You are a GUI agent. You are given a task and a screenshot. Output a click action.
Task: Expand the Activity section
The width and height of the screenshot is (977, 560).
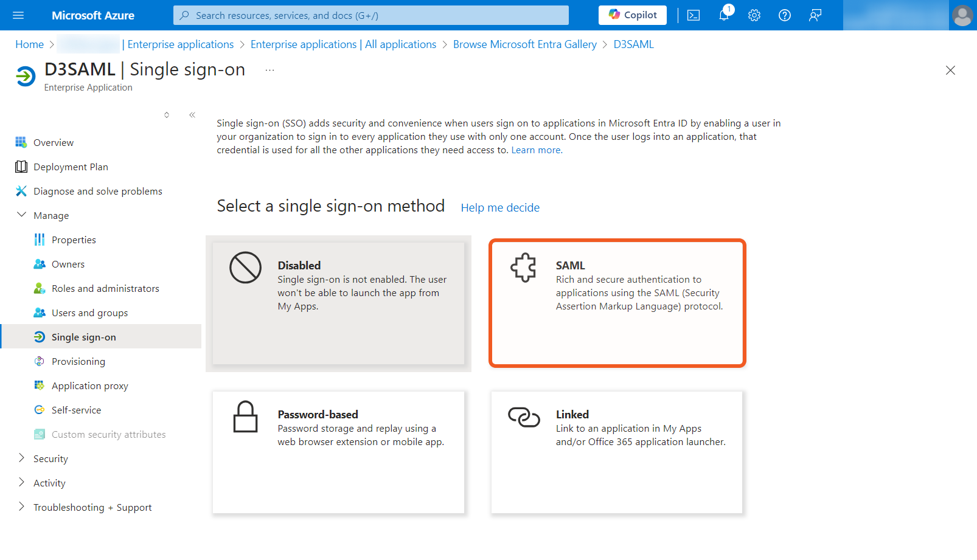(22, 483)
